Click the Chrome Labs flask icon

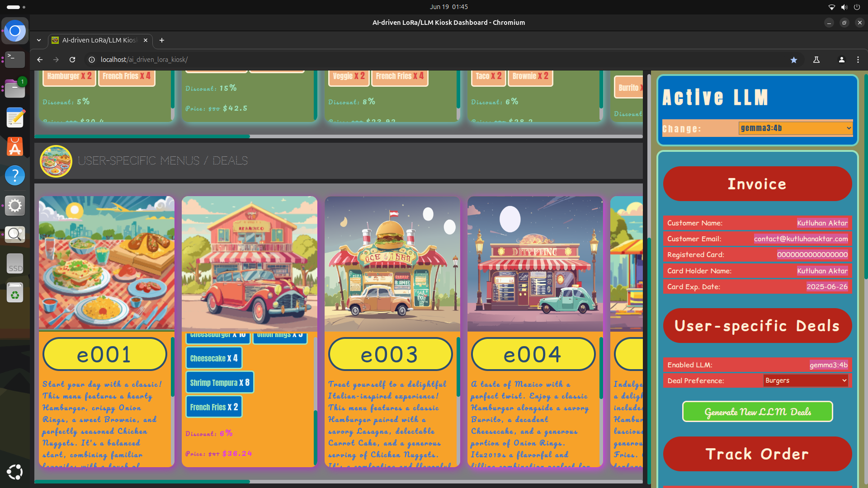click(816, 60)
